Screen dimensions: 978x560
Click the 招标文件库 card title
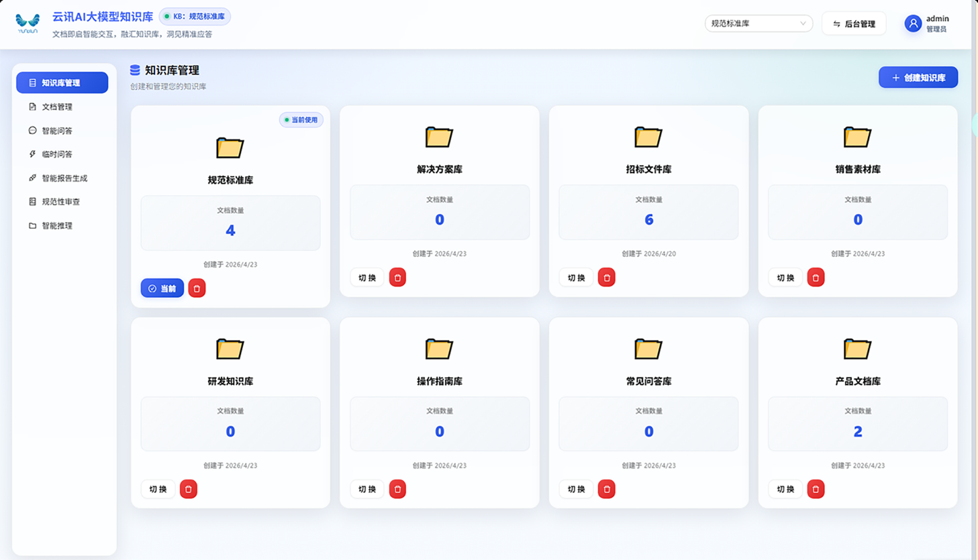648,170
